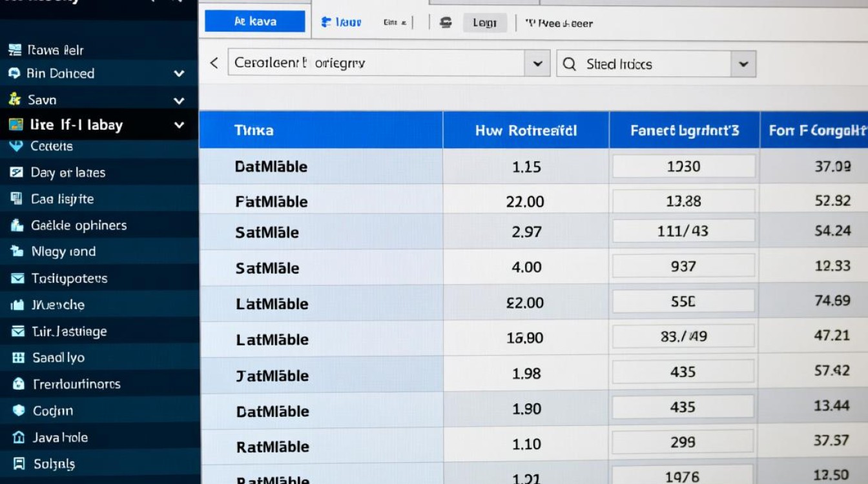Screen dimensions: 868x484
Task: Click the 'Java hole' home icon
Action: tap(19, 438)
